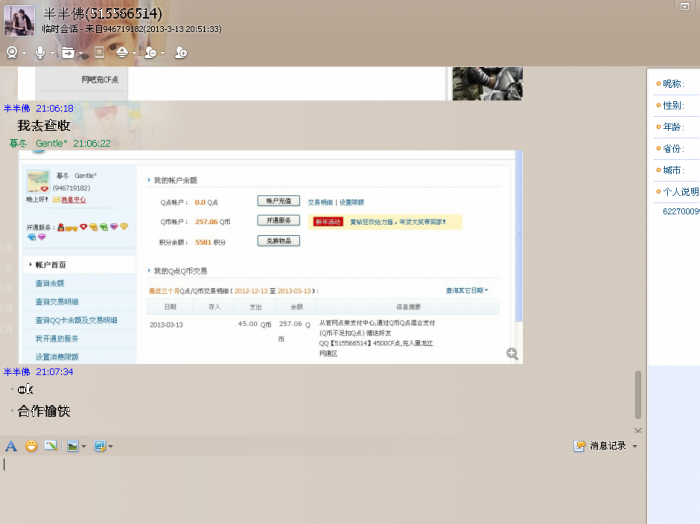The width and height of the screenshot is (700, 524).
Task: Click the 半半佛 21:06:18 message header
Action: pos(38,108)
